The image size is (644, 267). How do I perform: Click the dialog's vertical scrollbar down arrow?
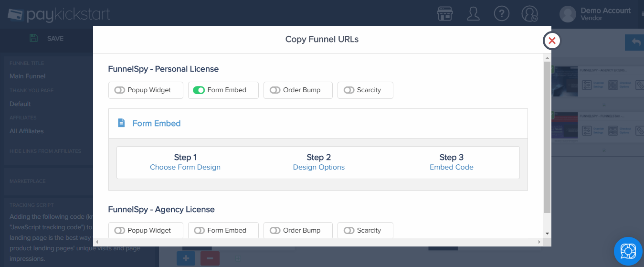[x=547, y=234]
